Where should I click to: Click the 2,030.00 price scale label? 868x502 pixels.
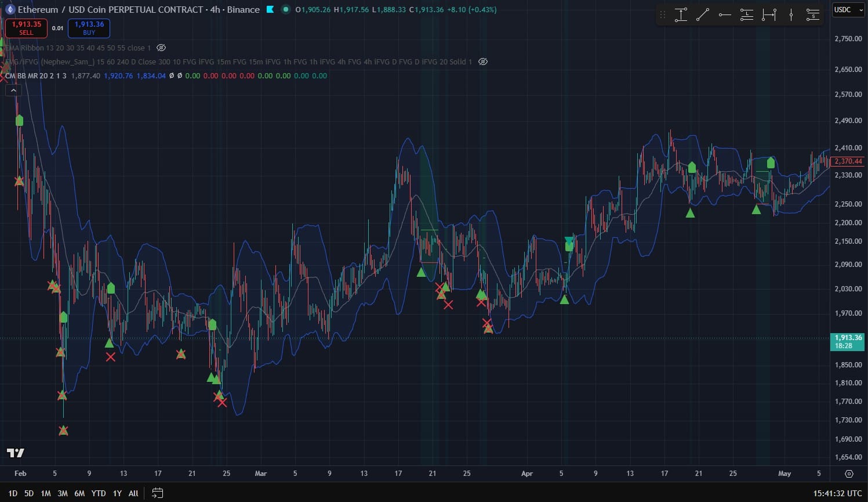pos(848,288)
